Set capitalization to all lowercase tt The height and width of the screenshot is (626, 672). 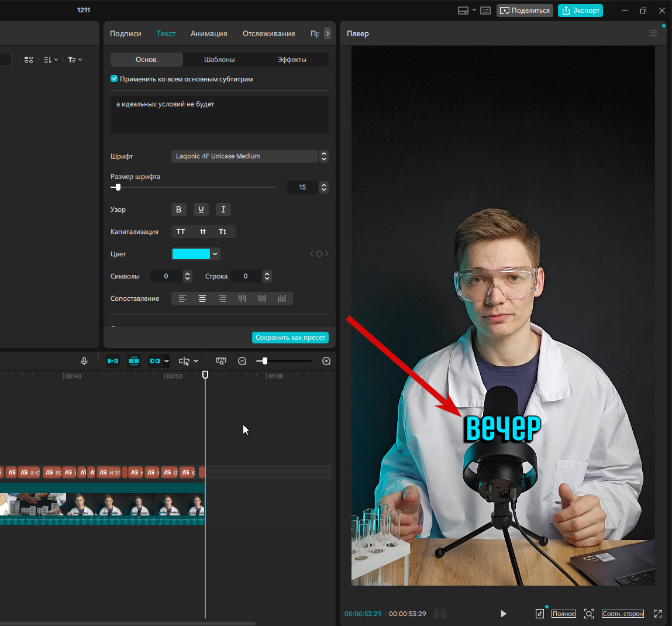pyautogui.click(x=203, y=232)
